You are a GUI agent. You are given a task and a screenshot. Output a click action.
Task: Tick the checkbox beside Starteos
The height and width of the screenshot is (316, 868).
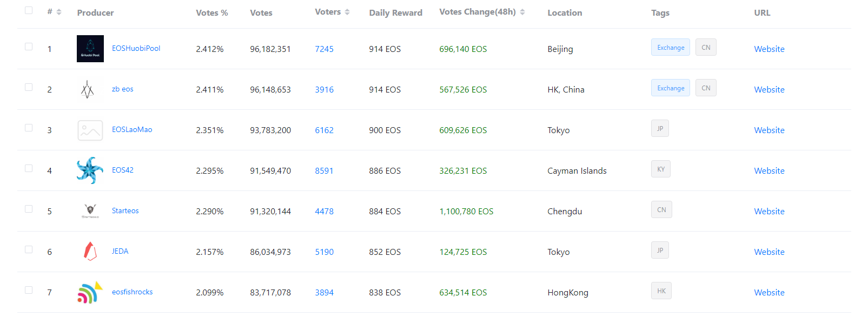coord(29,208)
